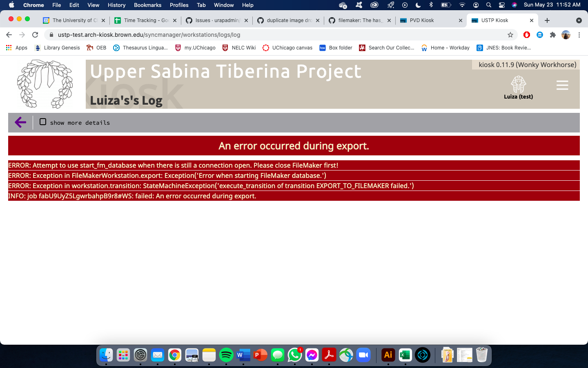Open the Apple menu
This screenshot has width=588, height=368.
11,5
